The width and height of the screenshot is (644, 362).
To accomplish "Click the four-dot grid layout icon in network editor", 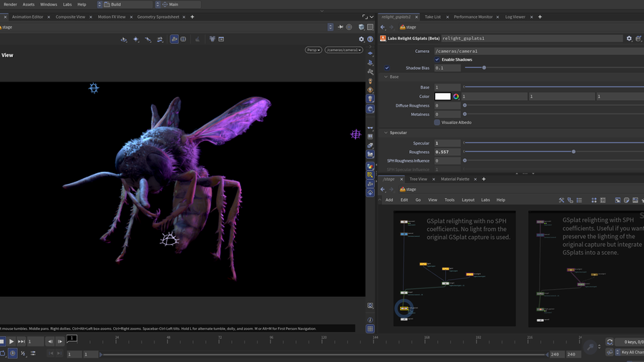I will (594, 200).
